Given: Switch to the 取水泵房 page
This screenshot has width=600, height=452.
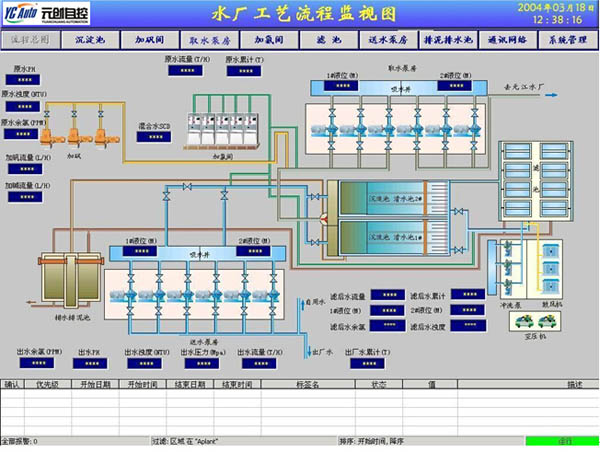Looking at the screenshot, I should point(212,41).
